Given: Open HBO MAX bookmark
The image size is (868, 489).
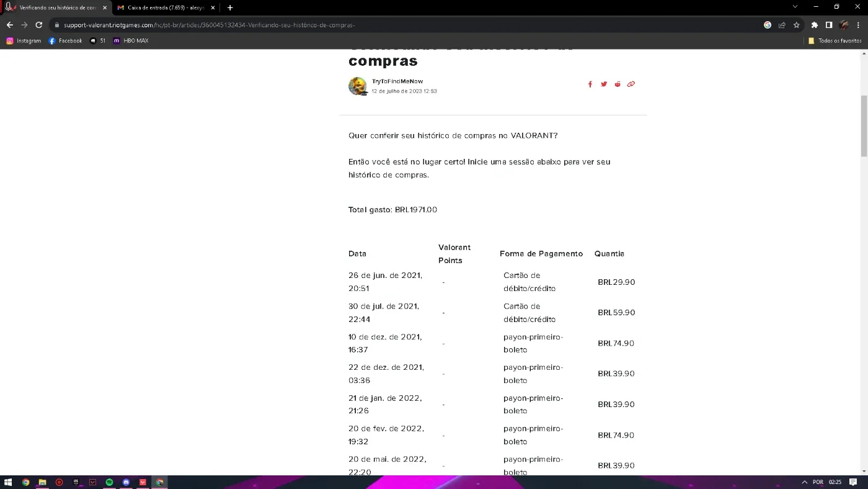Looking at the screenshot, I should click(131, 41).
